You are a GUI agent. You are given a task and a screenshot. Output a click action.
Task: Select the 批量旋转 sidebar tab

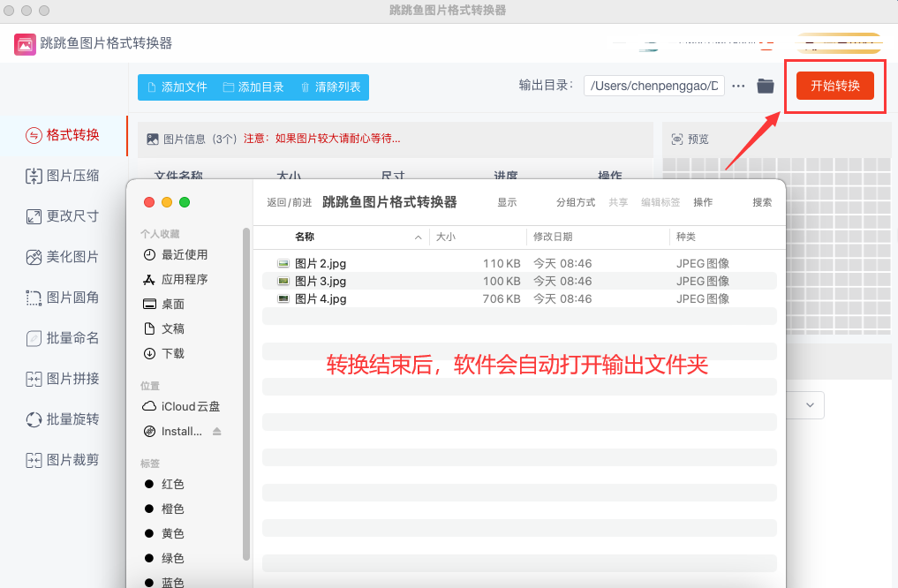click(x=63, y=419)
